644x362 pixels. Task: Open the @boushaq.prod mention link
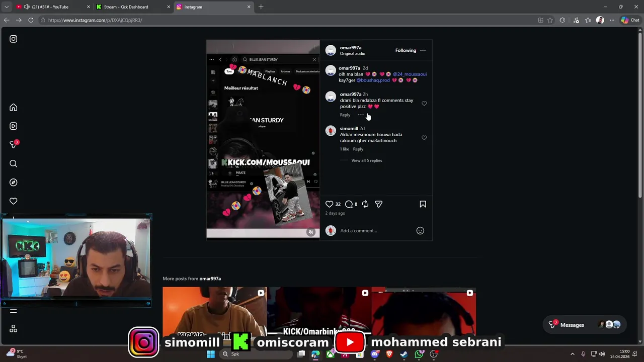pyautogui.click(x=373, y=80)
